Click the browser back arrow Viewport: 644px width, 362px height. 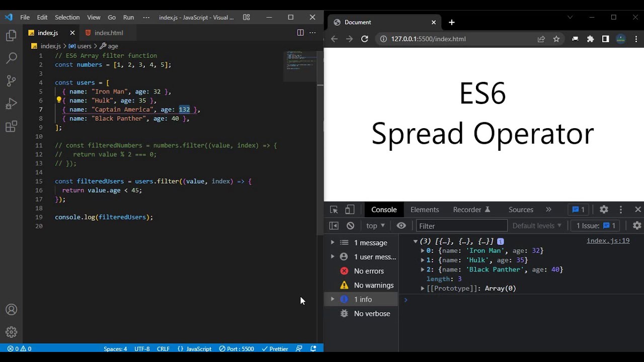(x=334, y=39)
